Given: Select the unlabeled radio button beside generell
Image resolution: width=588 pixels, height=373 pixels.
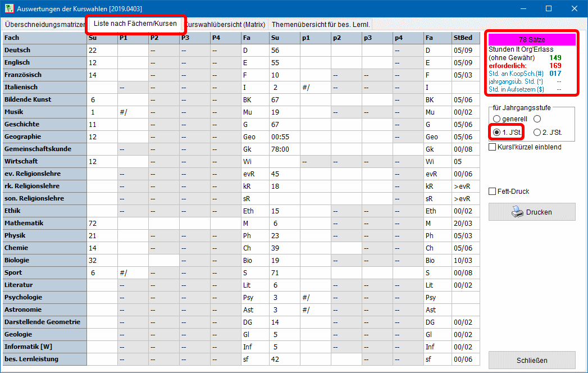Looking at the screenshot, I should pyautogui.click(x=537, y=119).
